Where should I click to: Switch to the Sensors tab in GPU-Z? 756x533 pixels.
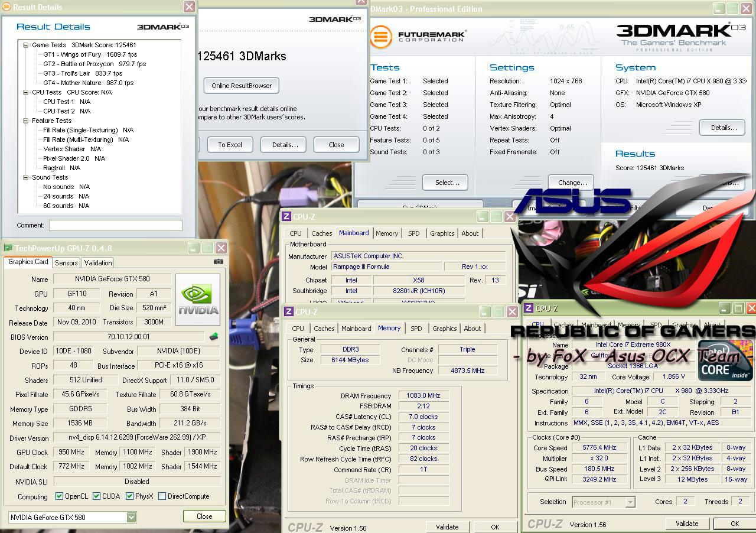click(x=66, y=263)
